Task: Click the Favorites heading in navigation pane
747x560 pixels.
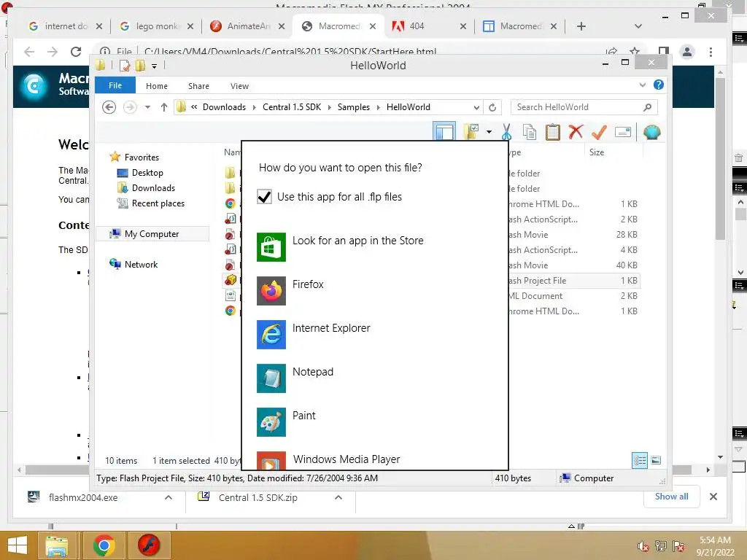Action: click(x=134, y=157)
